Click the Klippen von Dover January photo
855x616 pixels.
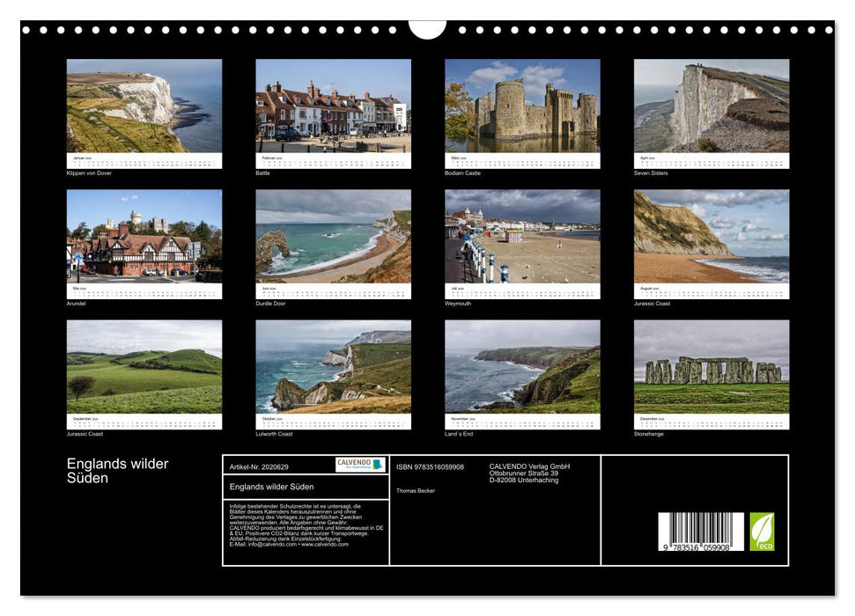pos(143,106)
